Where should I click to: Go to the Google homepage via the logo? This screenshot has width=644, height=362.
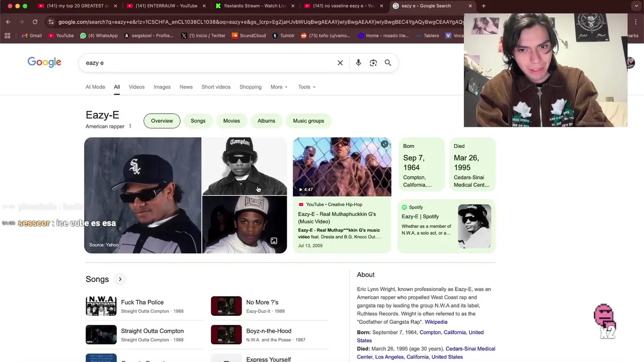tap(44, 62)
